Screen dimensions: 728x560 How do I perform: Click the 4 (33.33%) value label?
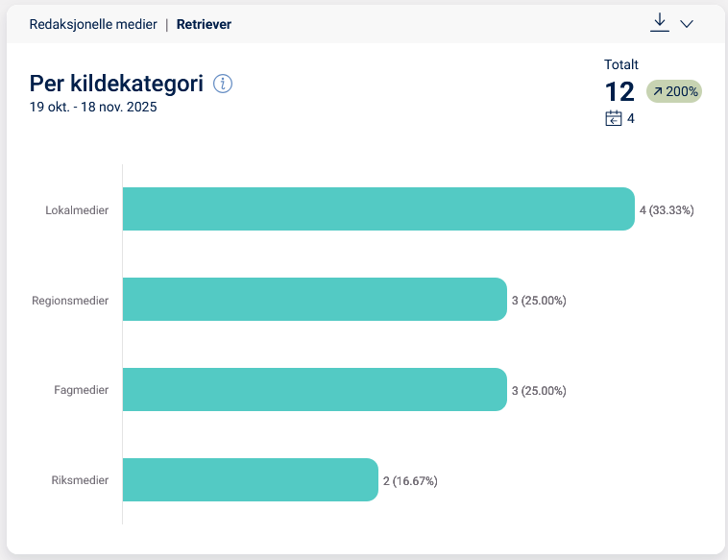pyautogui.click(x=667, y=210)
